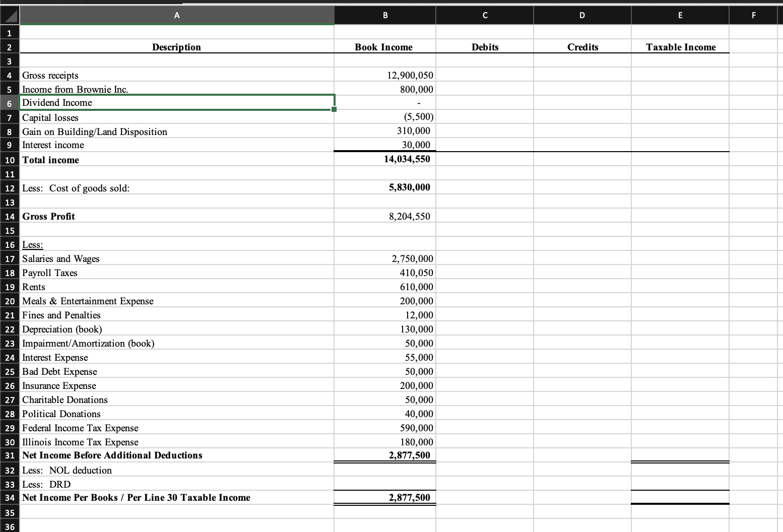Select the empty cell in column F row 2
This screenshot has height=532, width=783.
[x=753, y=47]
